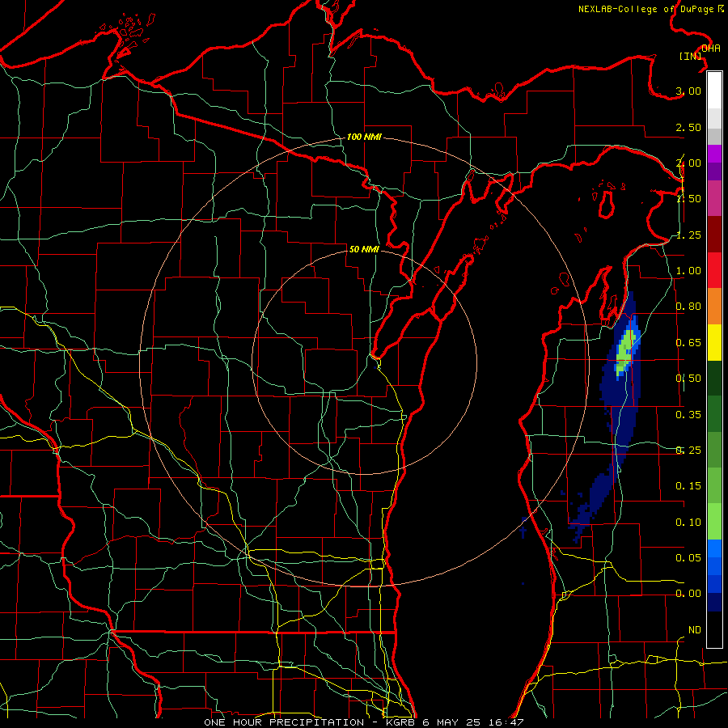Click the light blue 0.05 legend band
728x728 pixels.
pyautogui.click(x=714, y=548)
